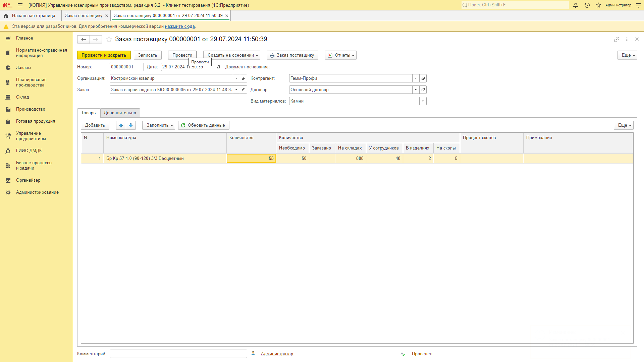Open Организация reference card icon
This screenshot has width=644, height=362.
coord(244,78)
